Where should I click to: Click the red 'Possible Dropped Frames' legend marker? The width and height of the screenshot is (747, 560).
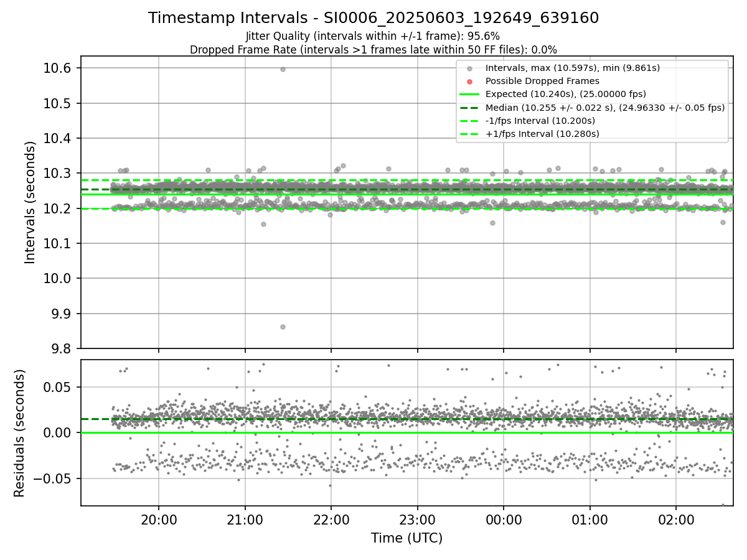click(x=470, y=82)
